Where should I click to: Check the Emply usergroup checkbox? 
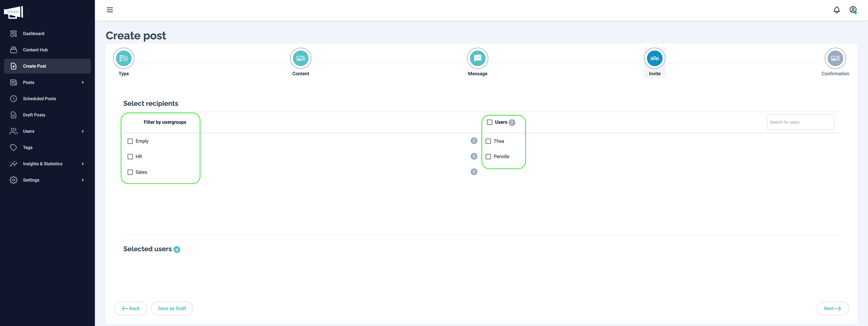click(x=130, y=141)
